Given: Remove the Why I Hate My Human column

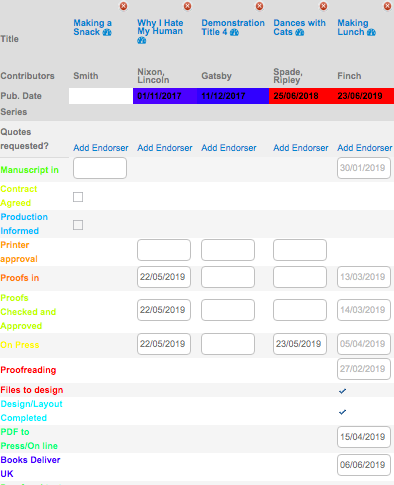Looking at the screenshot, I should click(x=188, y=6).
